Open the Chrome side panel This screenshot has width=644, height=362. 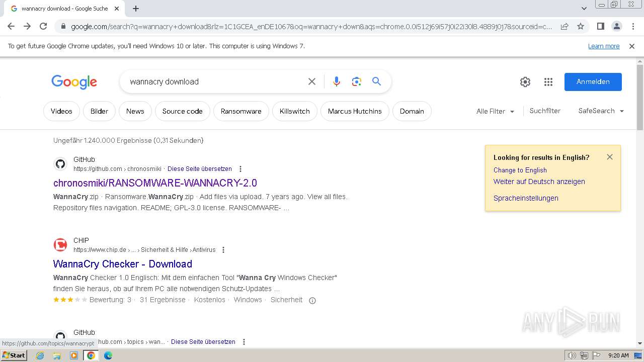click(x=600, y=26)
